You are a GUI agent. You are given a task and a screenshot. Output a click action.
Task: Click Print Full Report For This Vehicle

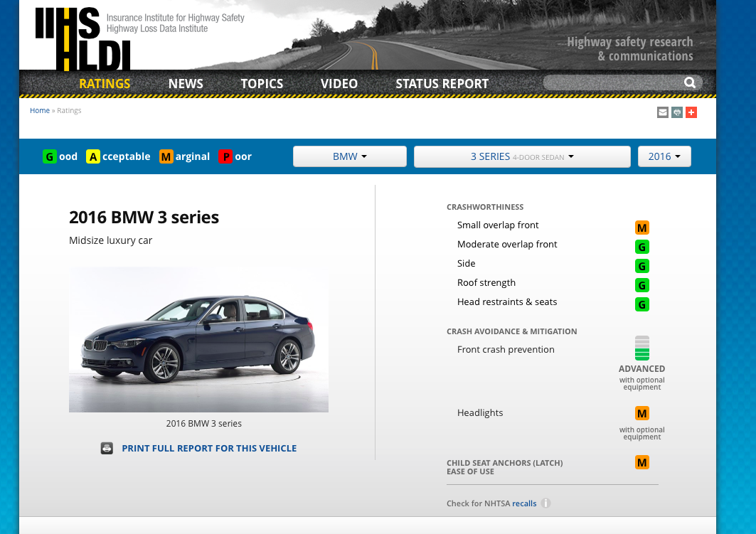[x=209, y=448]
